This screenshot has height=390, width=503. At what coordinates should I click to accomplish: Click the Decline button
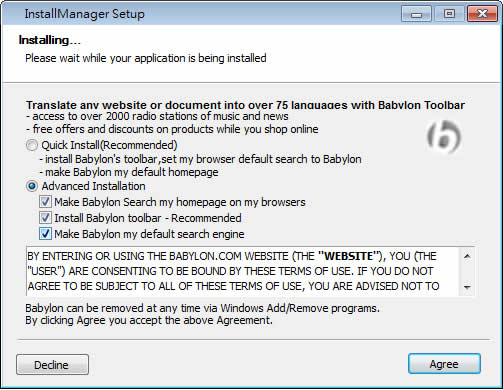52,365
